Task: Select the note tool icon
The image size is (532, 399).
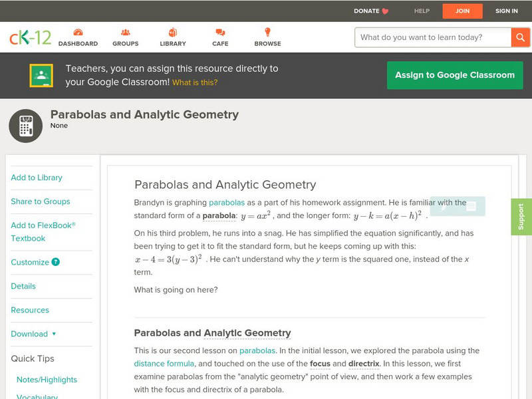Action: tap(471, 206)
